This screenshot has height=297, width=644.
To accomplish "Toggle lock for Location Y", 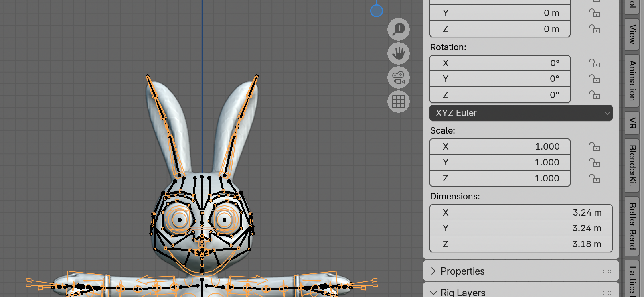I will (x=595, y=13).
